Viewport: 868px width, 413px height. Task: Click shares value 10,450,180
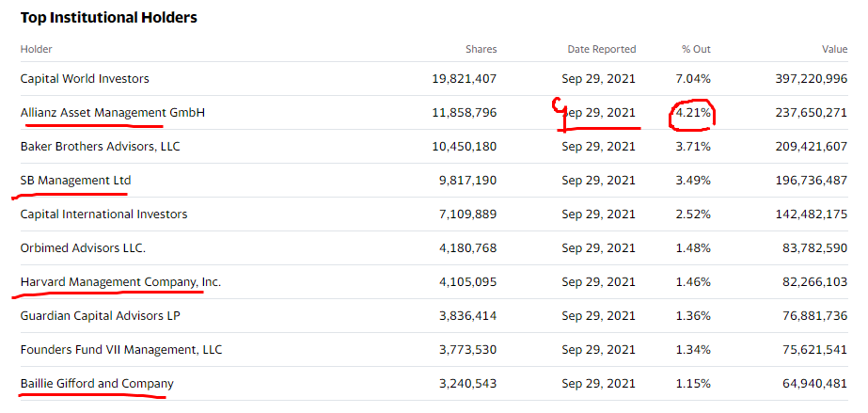465,147
